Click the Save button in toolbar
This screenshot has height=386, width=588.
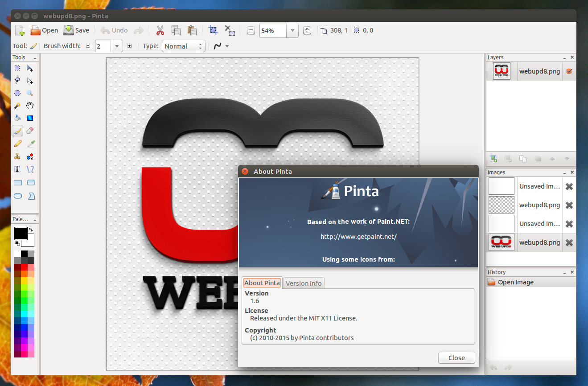76,30
